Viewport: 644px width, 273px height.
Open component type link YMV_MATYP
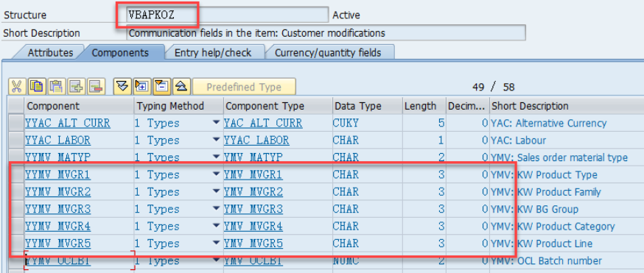click(253, 157)
